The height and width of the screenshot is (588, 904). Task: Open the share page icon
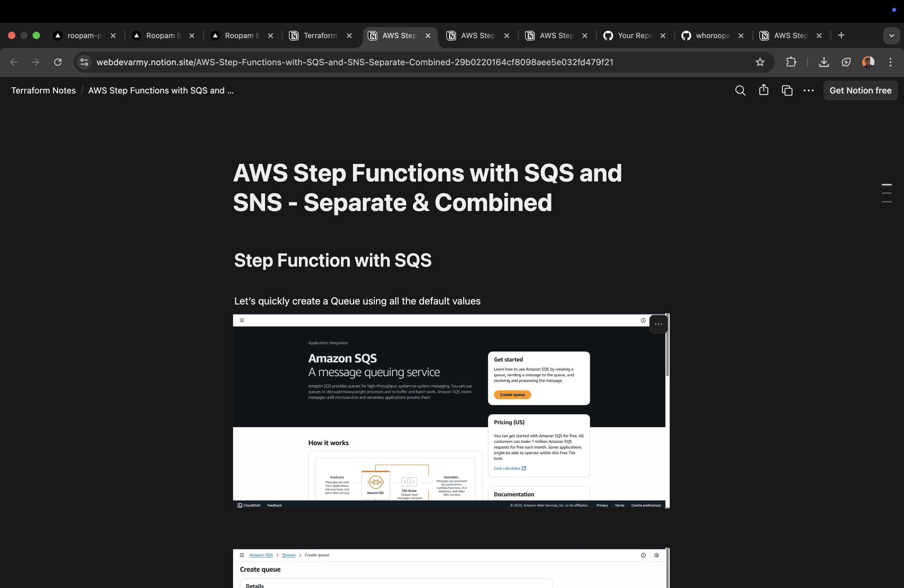(x=763, y=90)
